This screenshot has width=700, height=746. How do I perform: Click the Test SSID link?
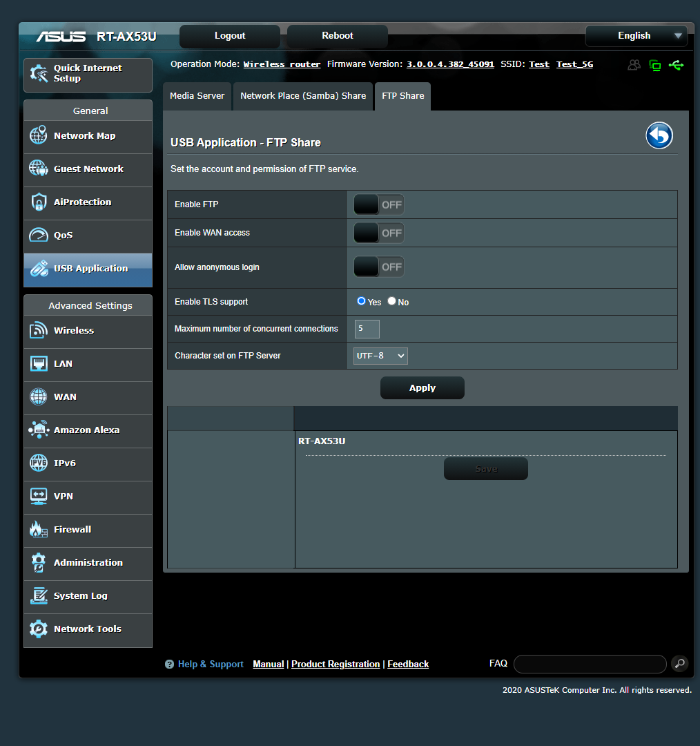click(x=538, y=64)
